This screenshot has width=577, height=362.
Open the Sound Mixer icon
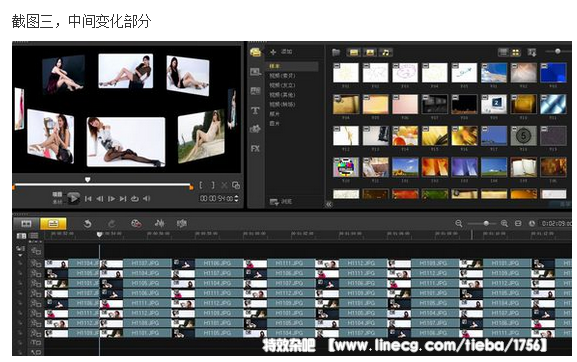(160, 223)
